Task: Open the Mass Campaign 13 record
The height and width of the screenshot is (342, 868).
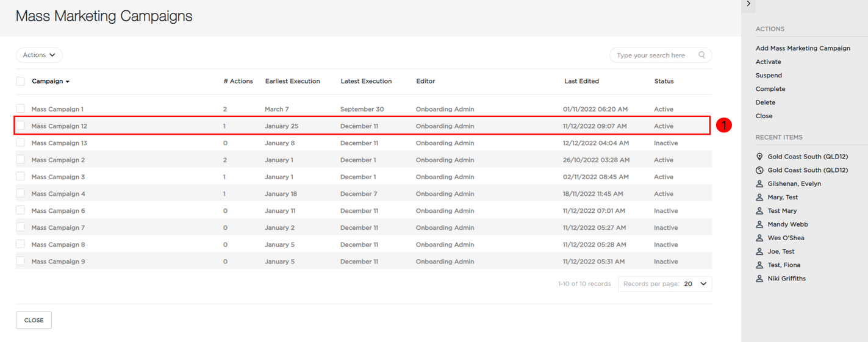Action: [59, 143]
